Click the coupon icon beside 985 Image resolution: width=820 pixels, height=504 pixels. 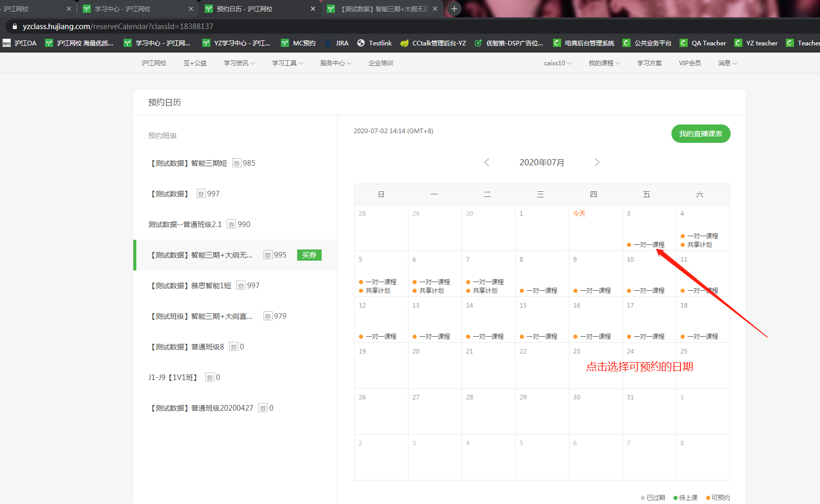point(236,163)
